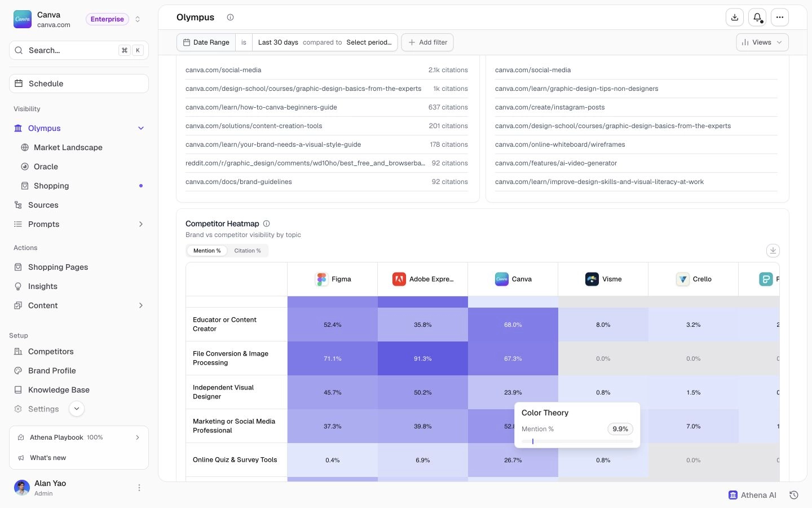Screen dimensions: 812x508
Task: Open the Schedule button
Action: point(79,84)
